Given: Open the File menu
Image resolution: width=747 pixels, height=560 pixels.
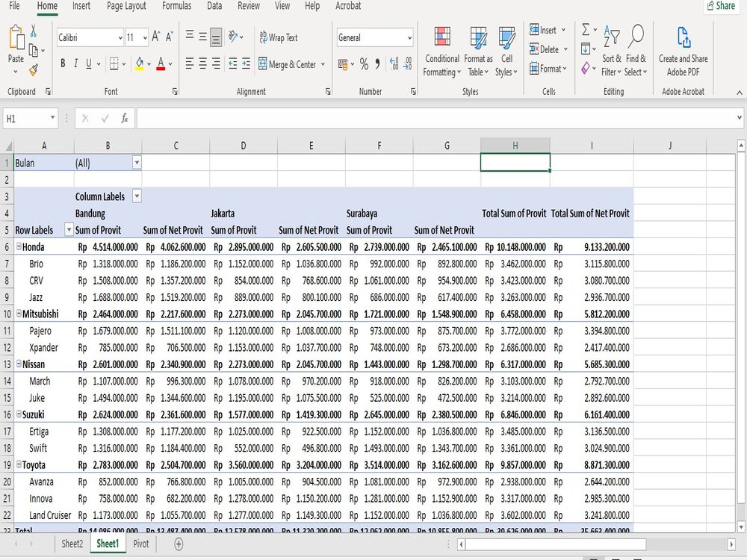Looking at the screenshot, I should pos(15,6).
